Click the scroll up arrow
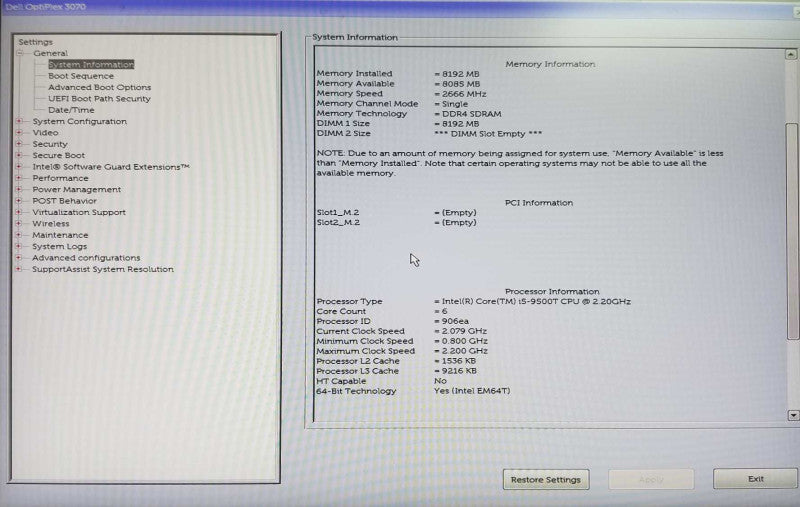This screenshot has width=800, height=507. tap(791, 54)
